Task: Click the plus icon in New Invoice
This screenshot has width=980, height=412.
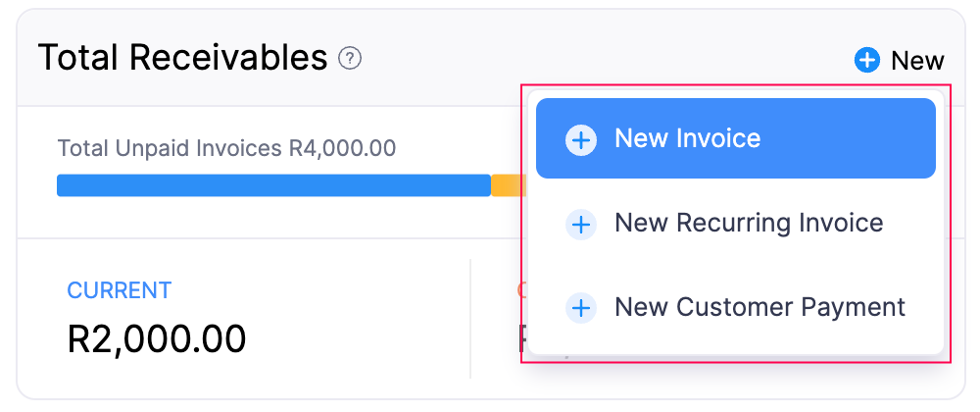Action: pyautogui.click(x=581, y=139)
